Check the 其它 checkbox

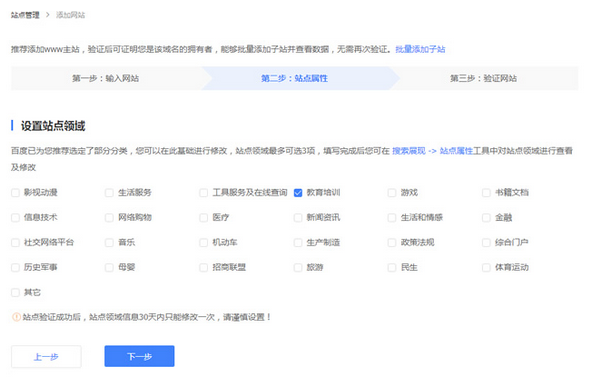15,292
